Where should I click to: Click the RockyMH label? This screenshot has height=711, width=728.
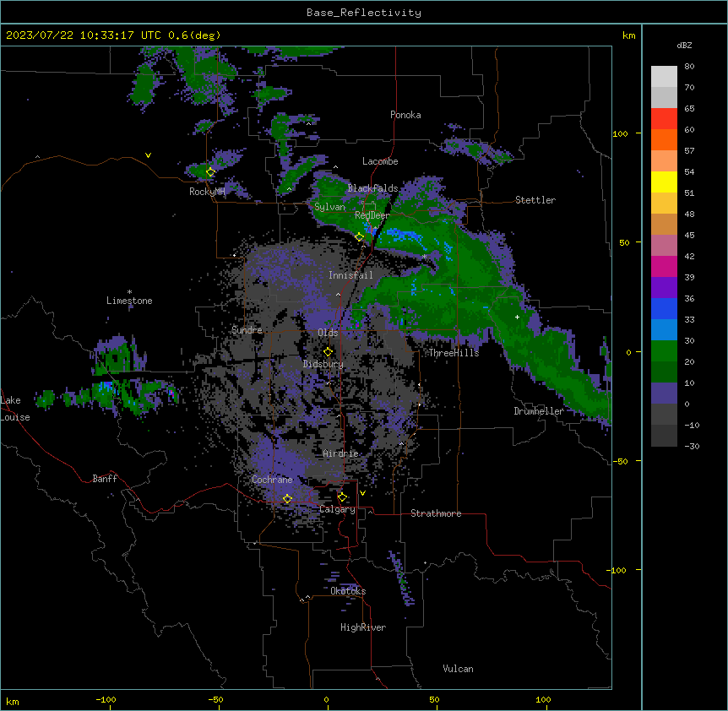click(207, 192)
